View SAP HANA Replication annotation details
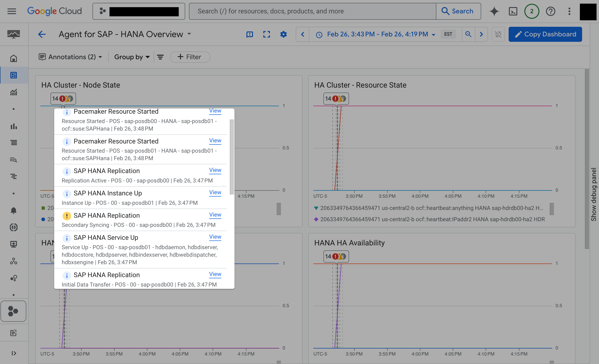Image resolution: width=599 pixels, height=364 pixels. pos(215,170)
